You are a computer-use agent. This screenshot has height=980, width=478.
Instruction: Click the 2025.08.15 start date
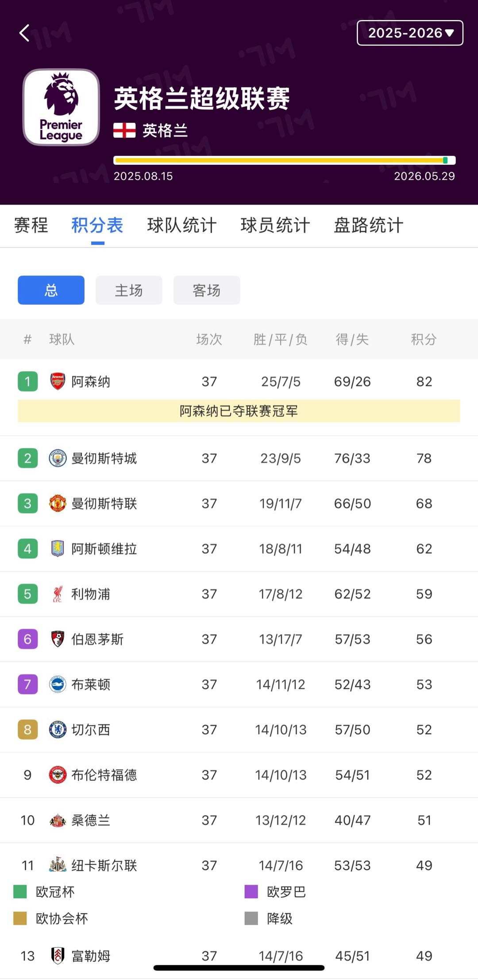pyautogui.click(x=143, y=176)
